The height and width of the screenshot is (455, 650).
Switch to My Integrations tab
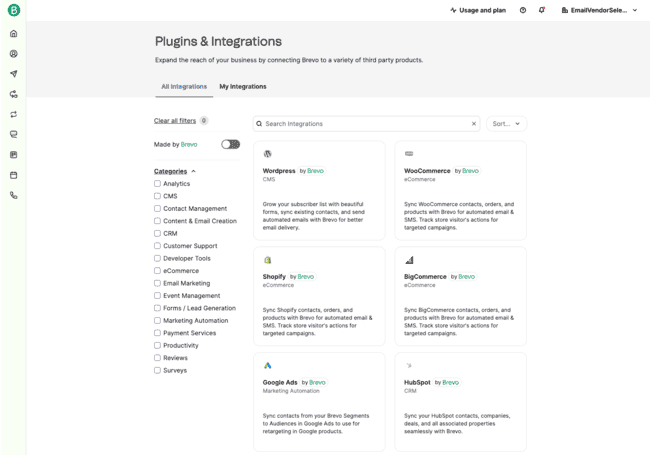click(243, 87)
